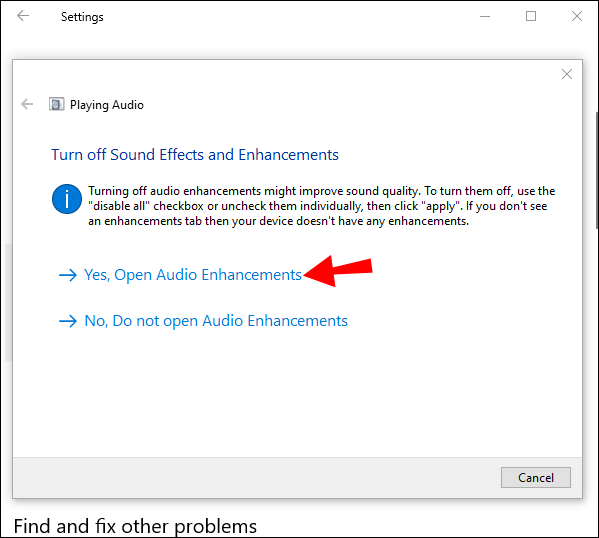Click Find and fix other problems heading

[x=135, y=526]
